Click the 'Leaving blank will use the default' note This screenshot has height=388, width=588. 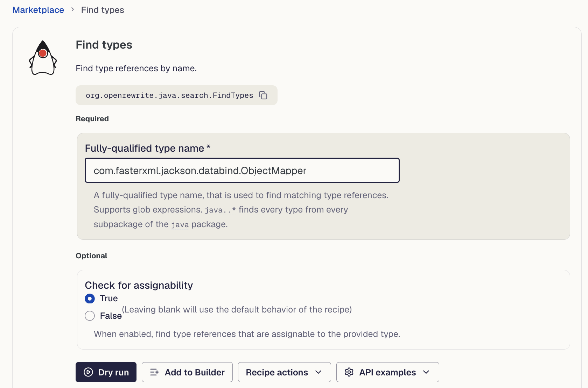click(x=237, y=309)
